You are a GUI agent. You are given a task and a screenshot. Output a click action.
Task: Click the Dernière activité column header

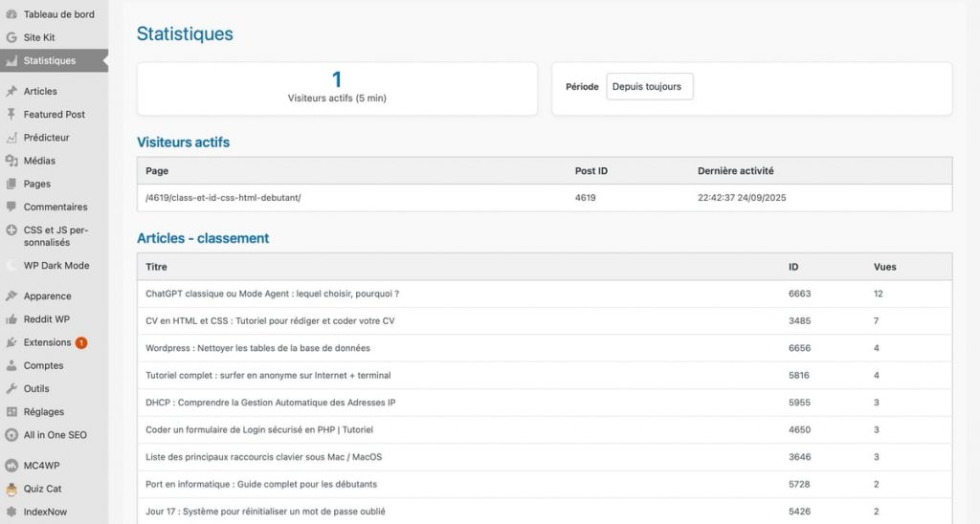(736, 170)
